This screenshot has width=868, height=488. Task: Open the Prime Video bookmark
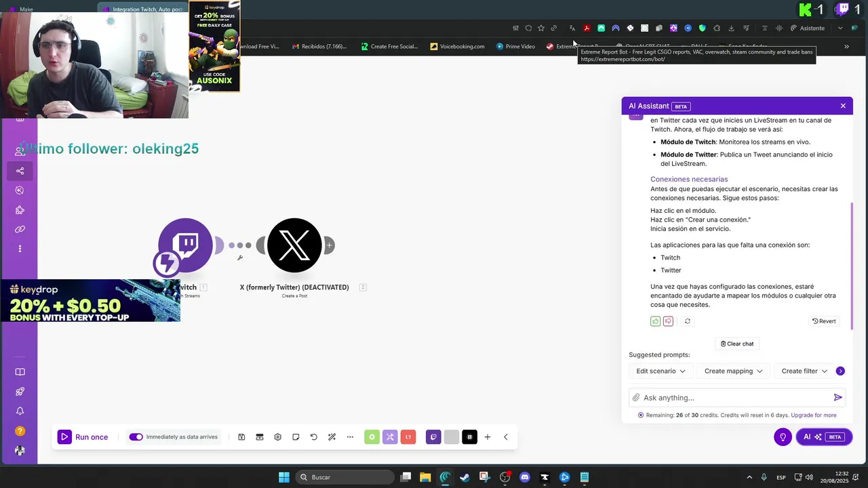pos(515,47)
